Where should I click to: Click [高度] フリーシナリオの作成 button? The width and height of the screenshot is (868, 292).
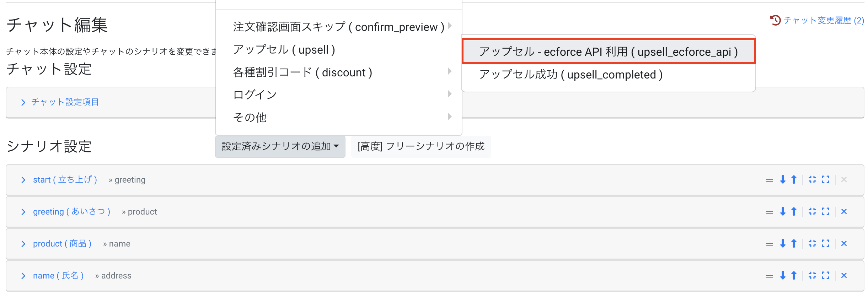421,146
